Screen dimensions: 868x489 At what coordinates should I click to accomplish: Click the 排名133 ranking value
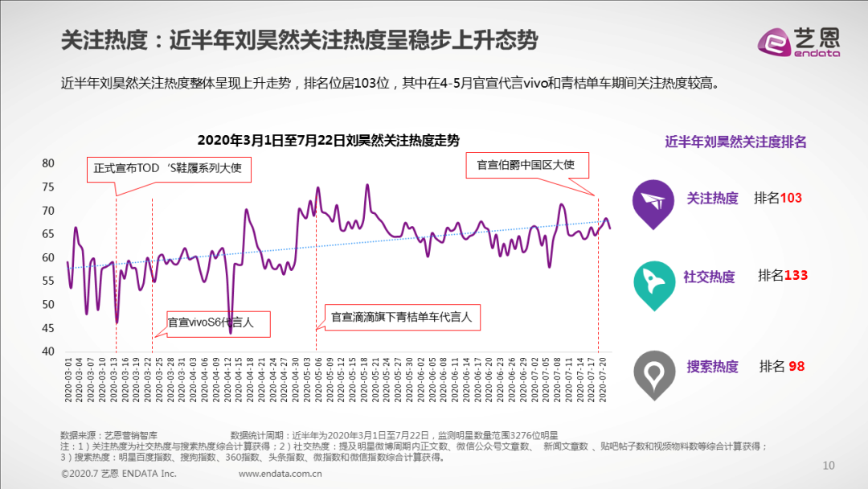pos(783,275)
